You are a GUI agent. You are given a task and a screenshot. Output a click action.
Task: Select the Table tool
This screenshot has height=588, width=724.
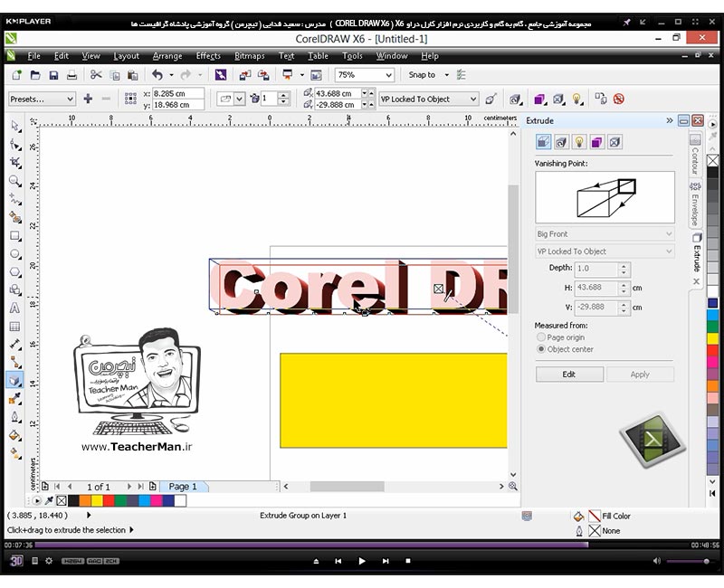14,327
